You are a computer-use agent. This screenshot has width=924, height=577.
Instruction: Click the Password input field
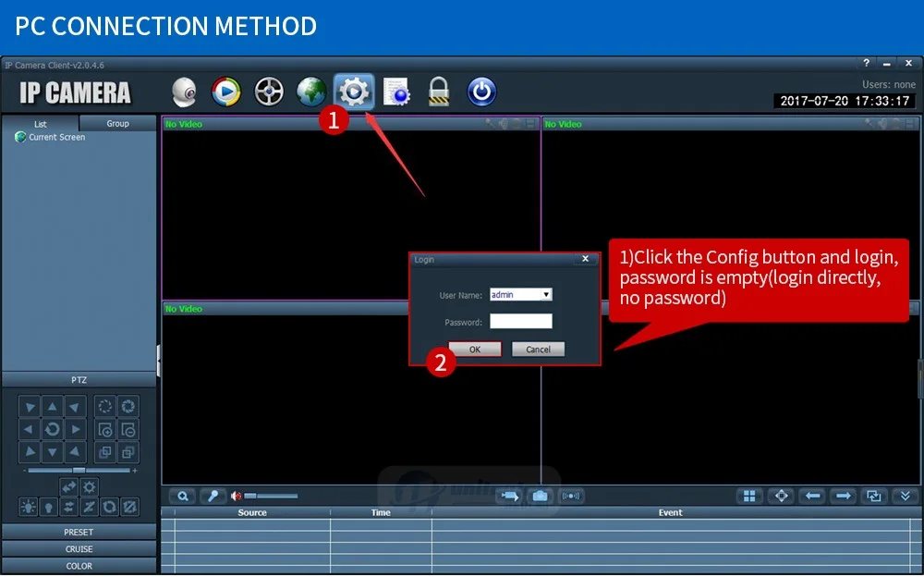click(521, 322)
